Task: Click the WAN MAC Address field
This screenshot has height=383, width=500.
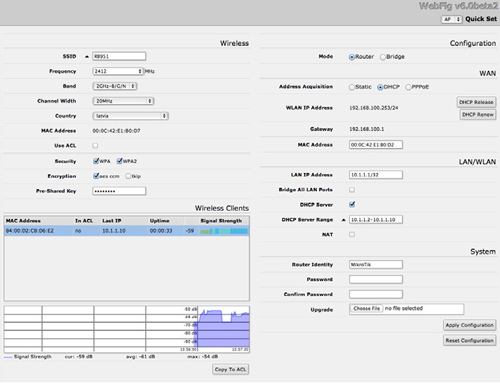Action: (376, 145)
